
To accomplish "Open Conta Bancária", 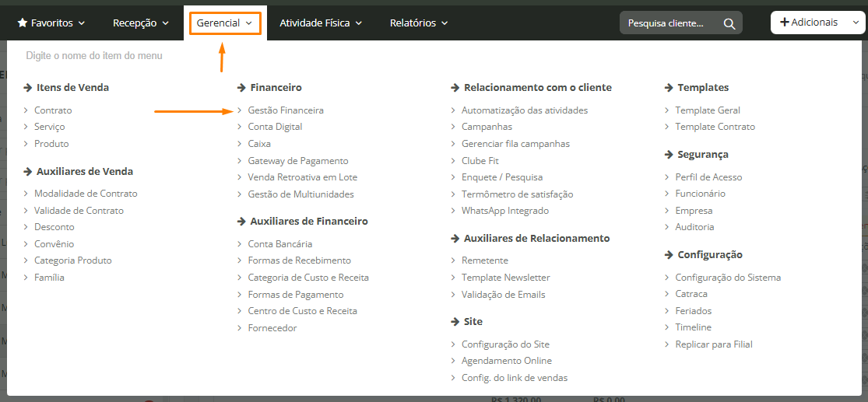I will 280,244.
